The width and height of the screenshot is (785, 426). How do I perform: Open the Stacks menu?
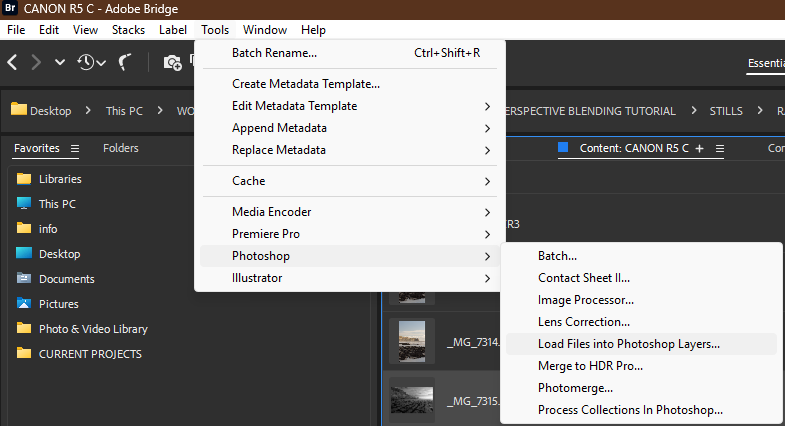coord(128,30)
